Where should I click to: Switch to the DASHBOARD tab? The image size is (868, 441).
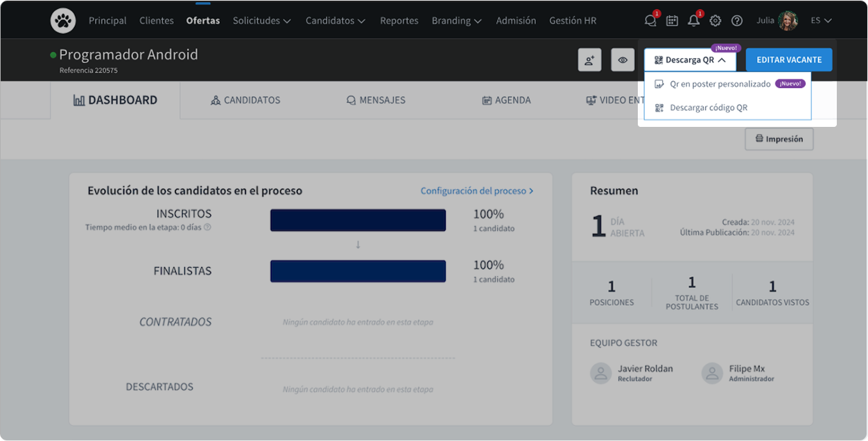pos(115,101)
